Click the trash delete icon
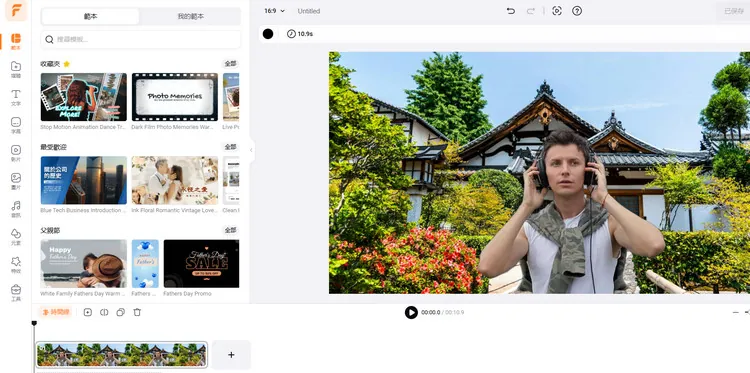The width and height of the screenshot is (750, 373). pos(137,312)
